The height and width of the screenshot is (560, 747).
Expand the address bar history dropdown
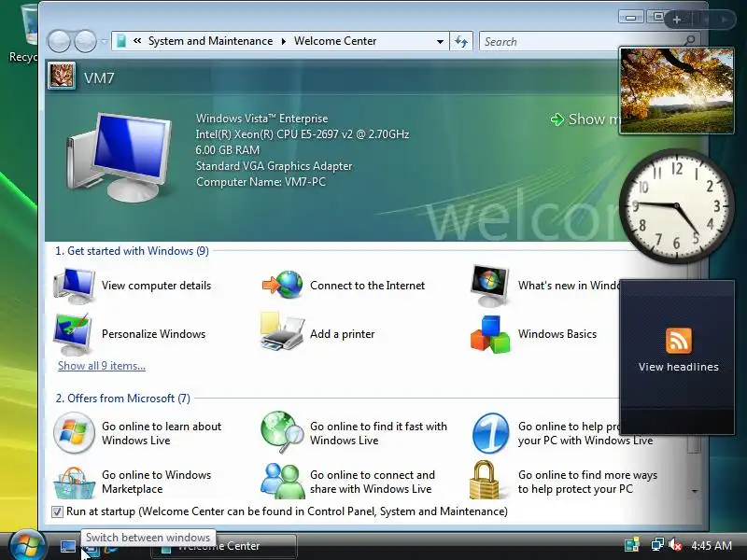[440, 41]
